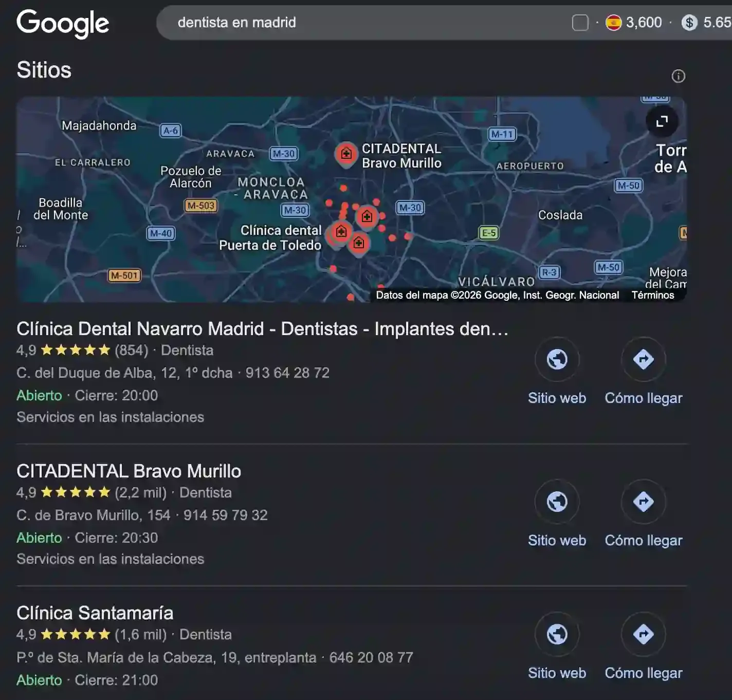Image resolution: width=732 pixels, height=700 pixels.
Task: Click the Cómo llegar directions icon for Clínica Santamaría
Action: pos(643,634)
